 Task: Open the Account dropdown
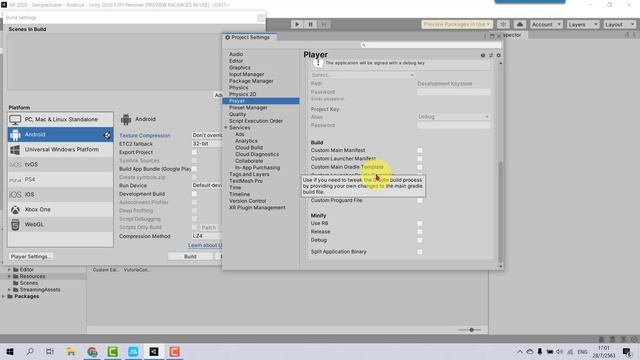click(546, 24)
